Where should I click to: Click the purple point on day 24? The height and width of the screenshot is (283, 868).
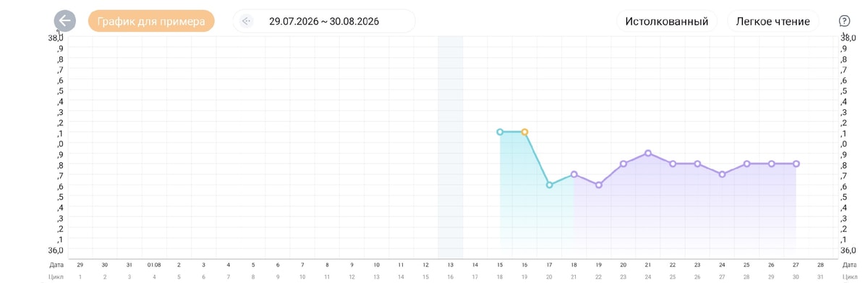[x=722, y=174]
